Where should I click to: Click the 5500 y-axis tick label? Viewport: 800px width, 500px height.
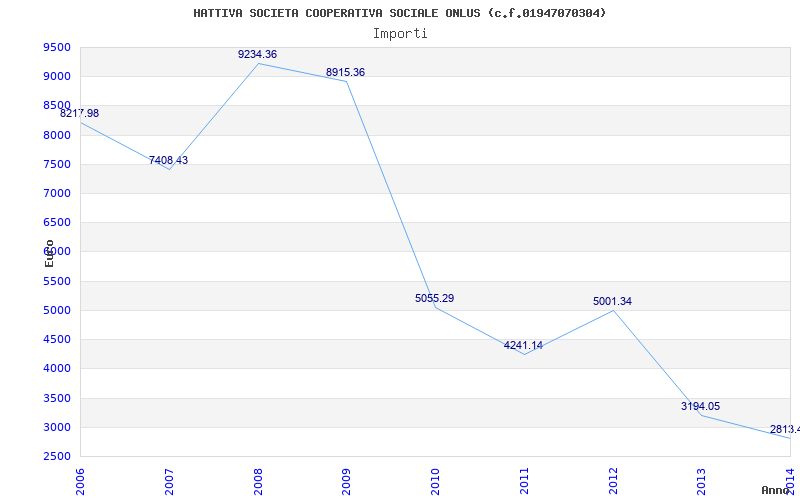point(57,281)
